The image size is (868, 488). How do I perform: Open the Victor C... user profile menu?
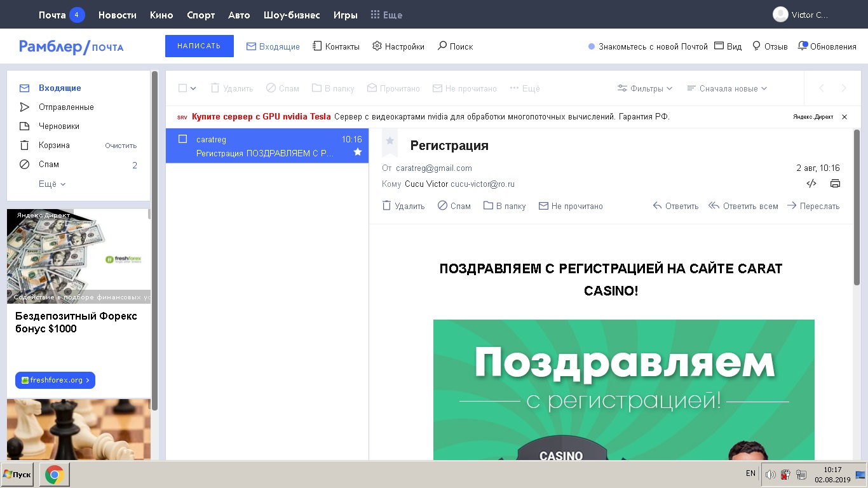(801, 15)
